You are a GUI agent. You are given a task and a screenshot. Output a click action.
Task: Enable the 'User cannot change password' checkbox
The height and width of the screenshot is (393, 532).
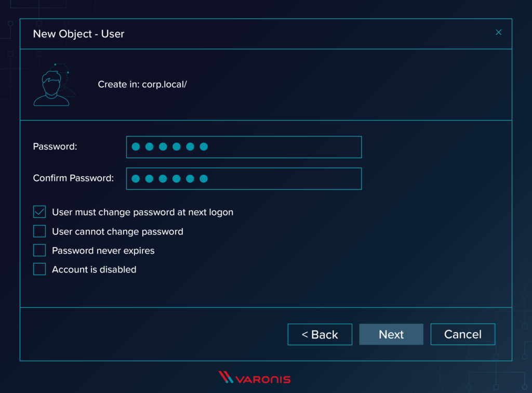[x=39, y=231]
